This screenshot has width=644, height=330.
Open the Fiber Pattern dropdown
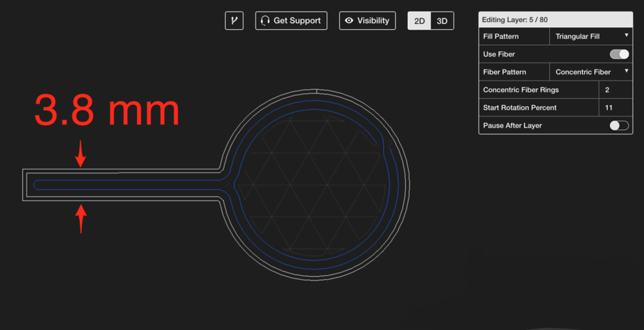(591, 72)
